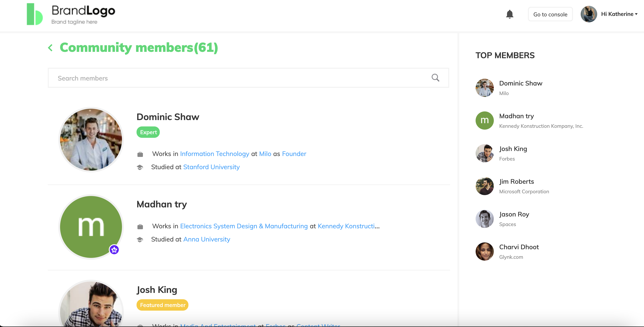This screenshot has width=644, height=327.
Task: Click the Featured member badge on Josh King
Action: coord(162,305)
